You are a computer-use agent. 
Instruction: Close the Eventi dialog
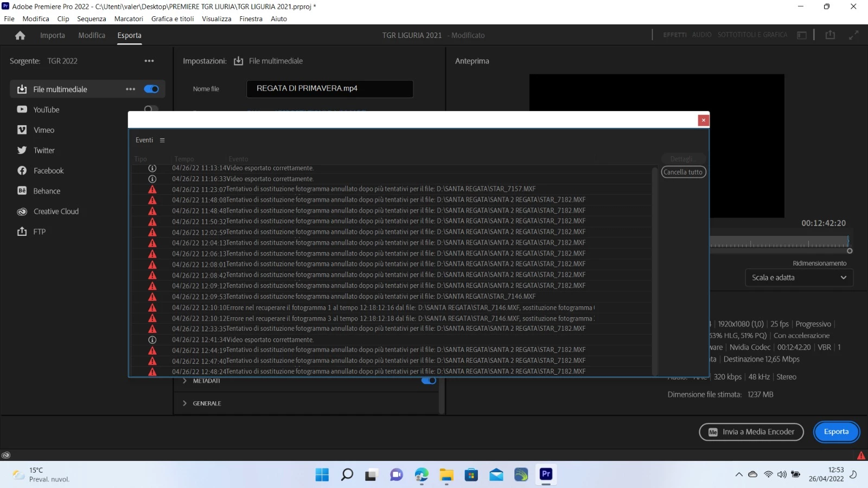703,120
